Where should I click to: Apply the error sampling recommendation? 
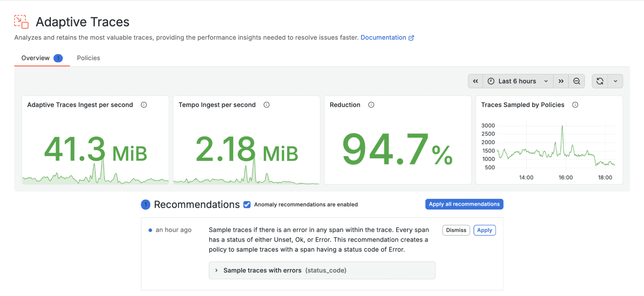coord(485,230)
